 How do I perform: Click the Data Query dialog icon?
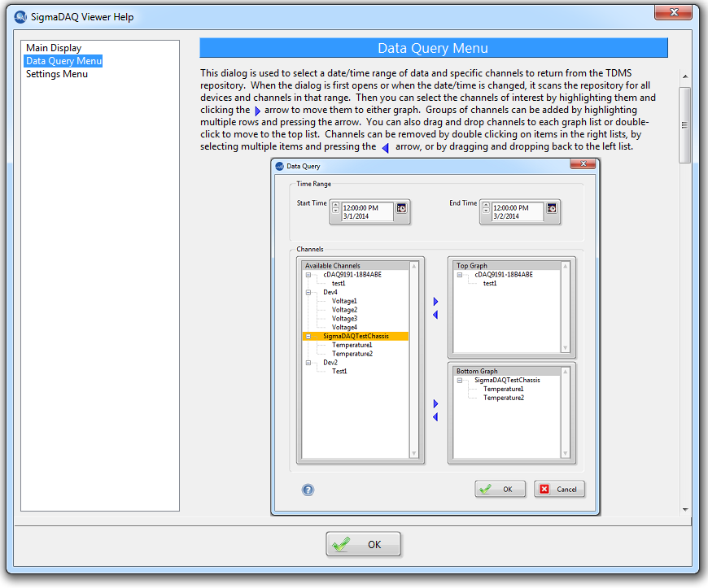[x=279, y=166]
